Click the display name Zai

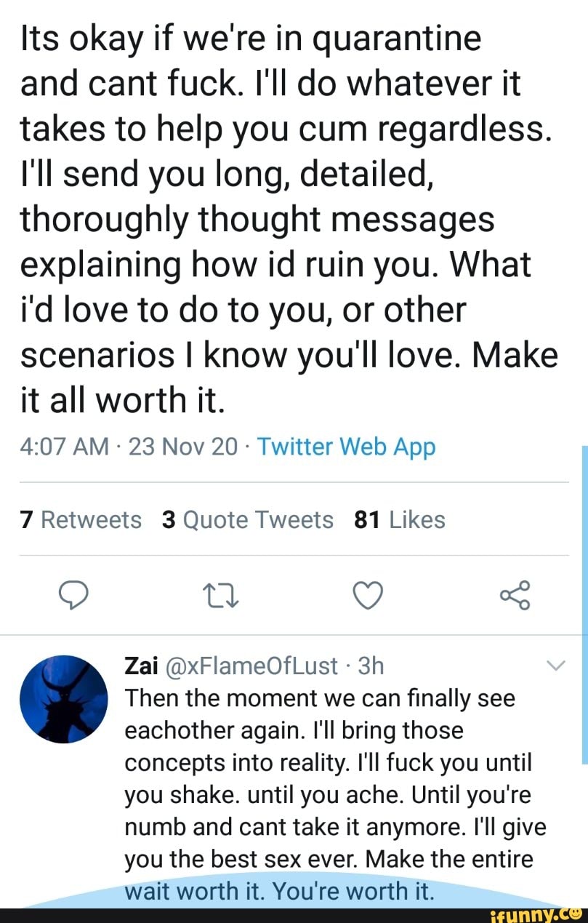coord(137,666)
